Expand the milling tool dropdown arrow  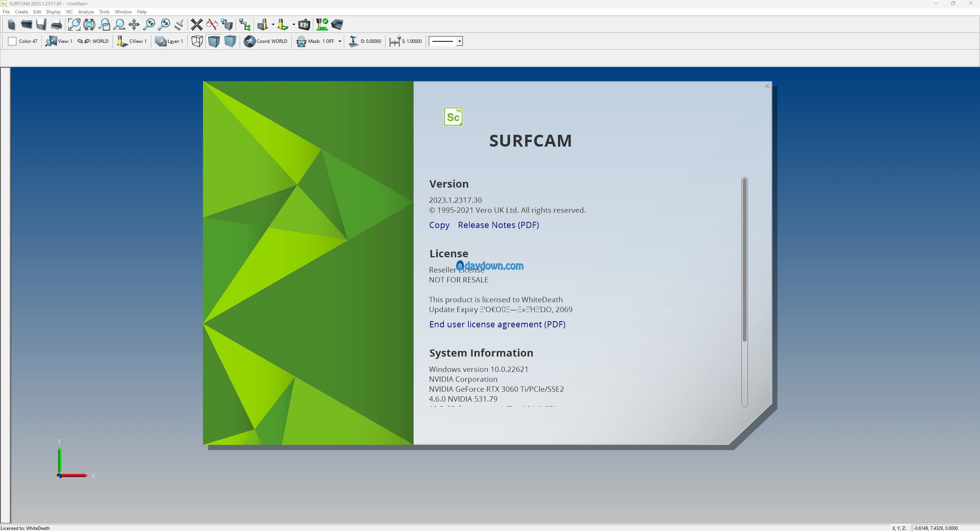click(273, 25)
